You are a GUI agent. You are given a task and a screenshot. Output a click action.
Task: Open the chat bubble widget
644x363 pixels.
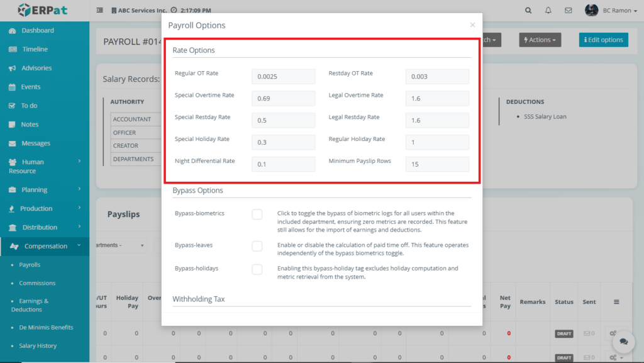623,342
